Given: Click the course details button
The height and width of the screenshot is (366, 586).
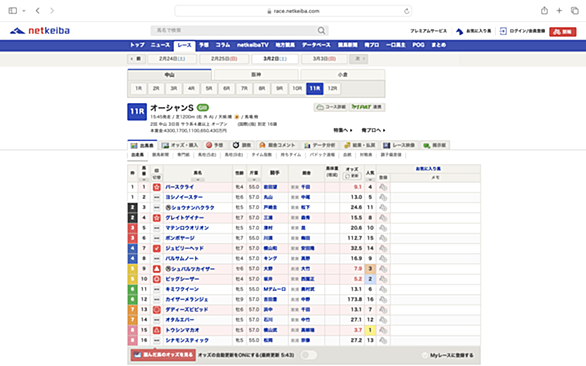Looking at the screenshot, I should [x=330, y=107].
